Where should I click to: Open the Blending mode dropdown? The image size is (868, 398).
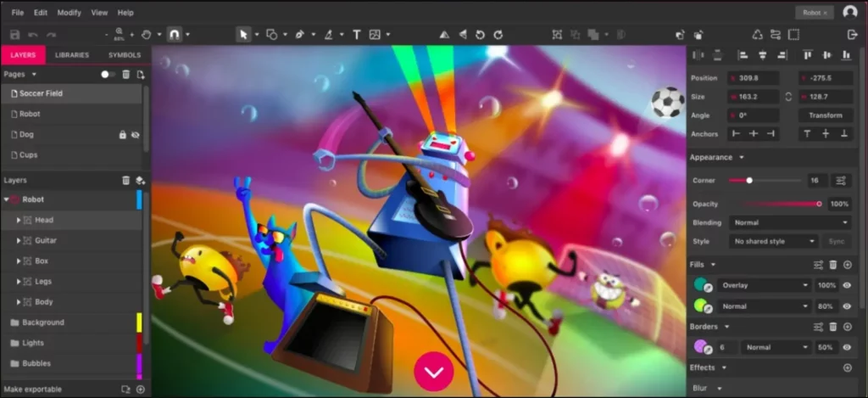[790, 223]
